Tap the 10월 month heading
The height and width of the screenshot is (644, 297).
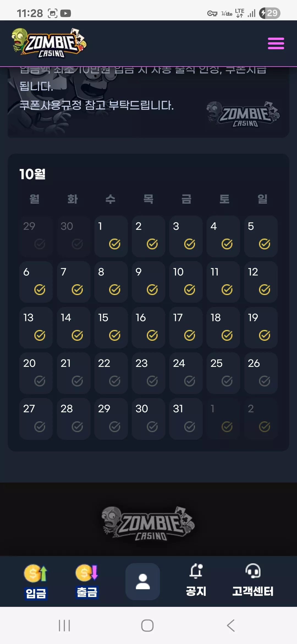pos(32,174)
